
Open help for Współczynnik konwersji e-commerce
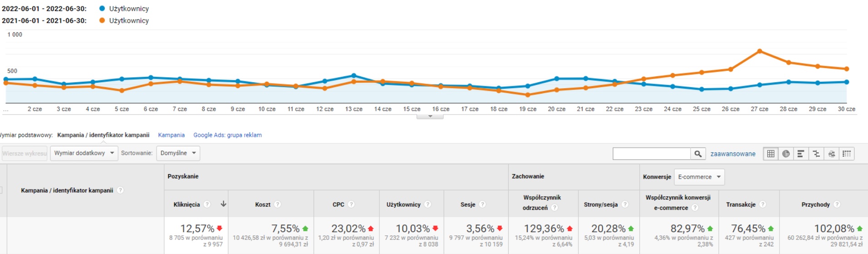[x=695, y=208]
